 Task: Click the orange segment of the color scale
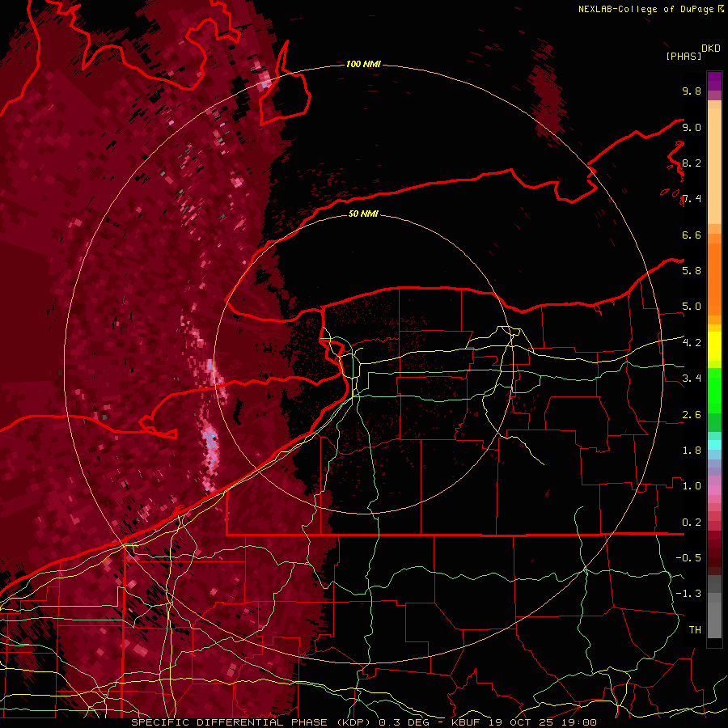pyautogui.click(x=714, y=278)
